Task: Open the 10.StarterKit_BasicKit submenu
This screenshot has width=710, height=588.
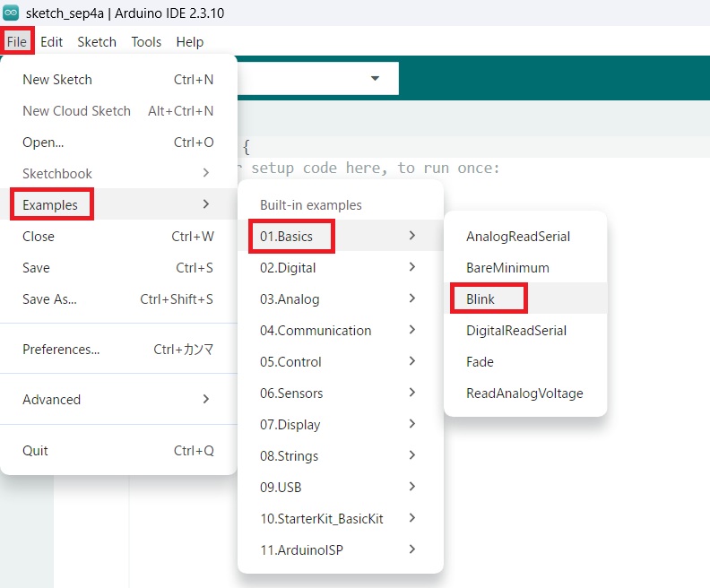Action: point(340,518)
